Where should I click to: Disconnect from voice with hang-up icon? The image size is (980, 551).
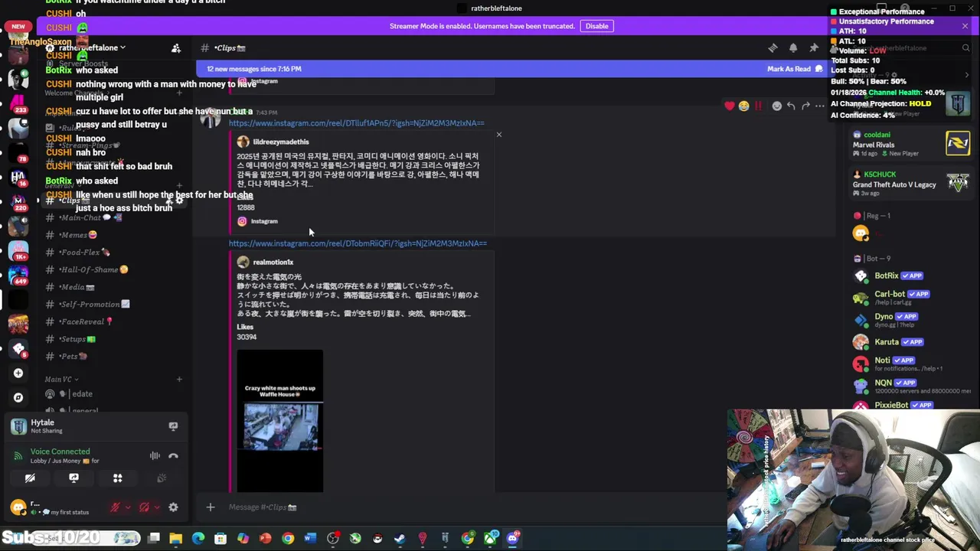point(174,455)
